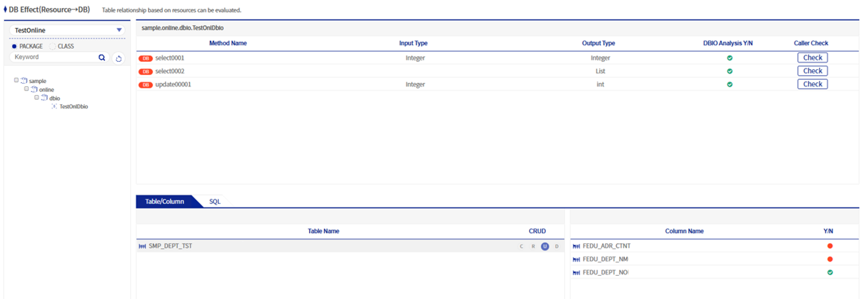
Task: Switch to the Table/Column tab
Action: tap(165, 202)
